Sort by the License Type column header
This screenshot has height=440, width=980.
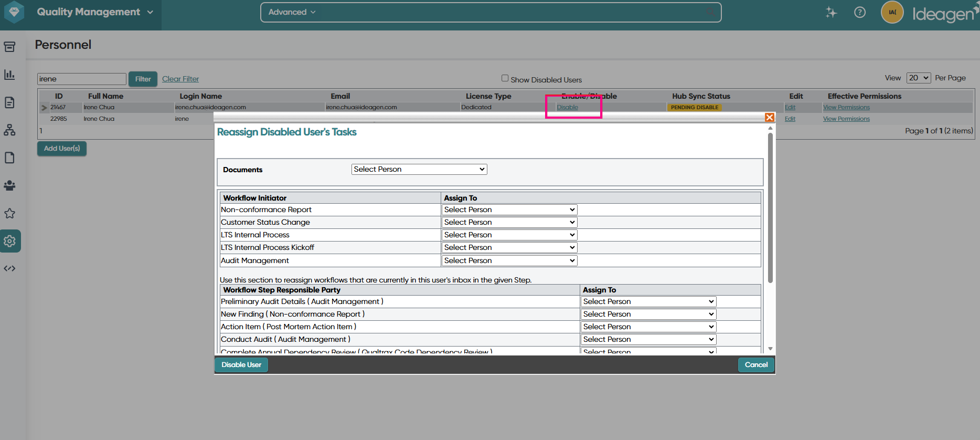488,96
